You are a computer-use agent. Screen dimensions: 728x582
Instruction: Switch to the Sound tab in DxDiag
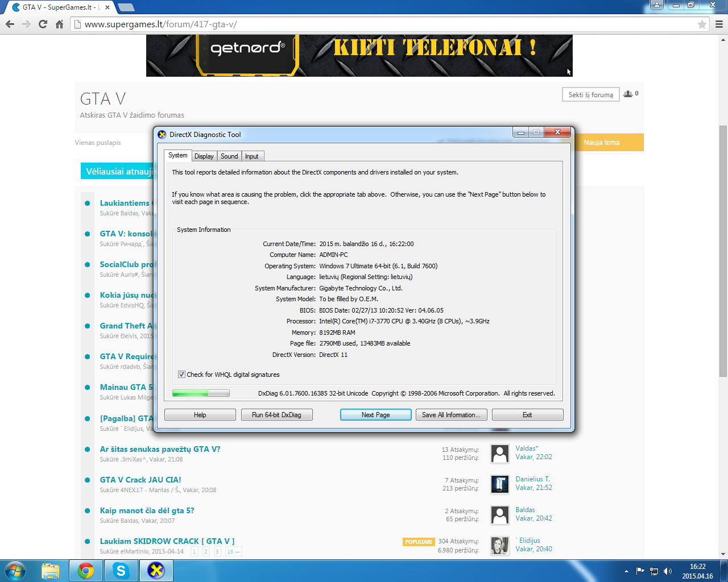229,156
